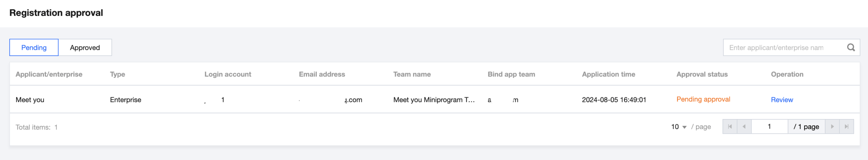
Task: Open the Approved tab
Action: (85, 48)
